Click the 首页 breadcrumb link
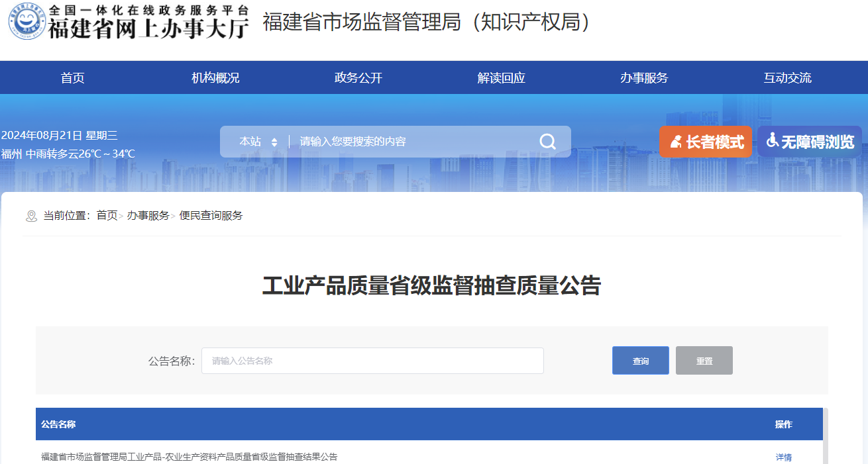Screen dimensions: 868x464 pyautogui.click(x=107, y=216)
